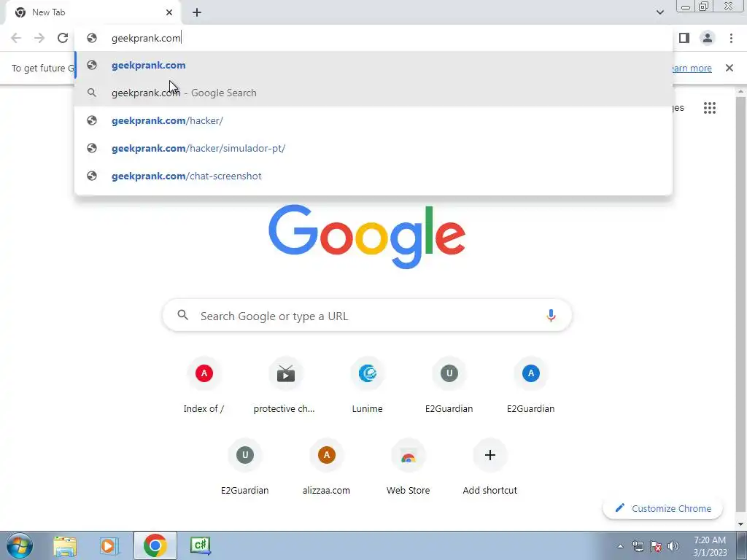Open the Chrome profile avatar menu
The image size is (747, 560).
(708, 38)
